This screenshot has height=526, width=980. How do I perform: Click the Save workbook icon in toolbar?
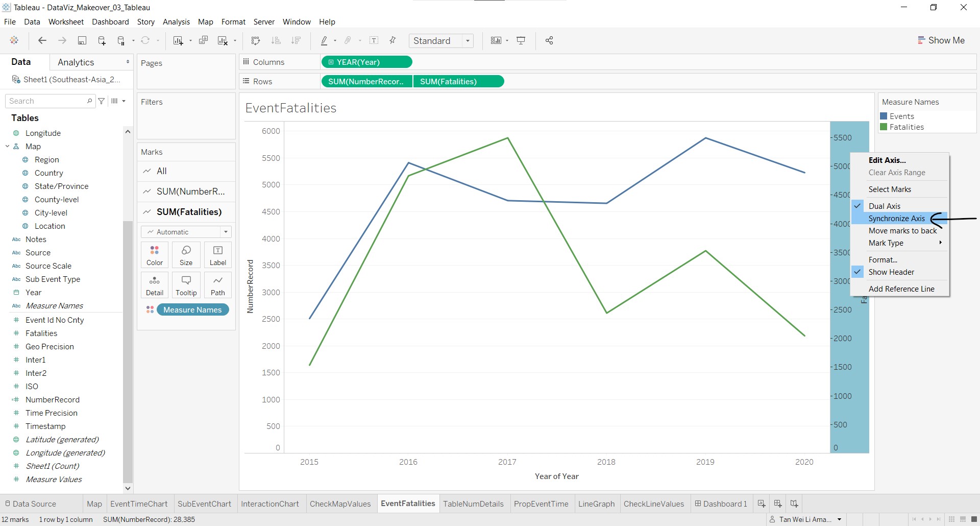coord(82,41)
